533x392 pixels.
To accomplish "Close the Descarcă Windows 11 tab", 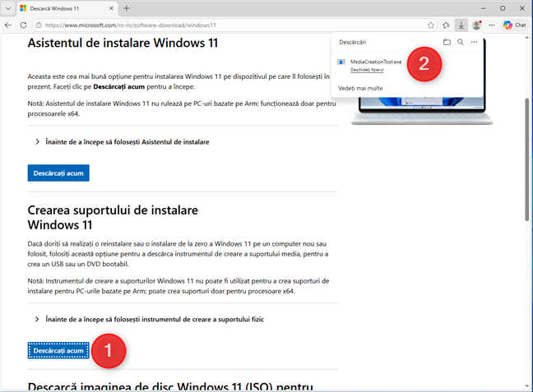I will tap(111, 8).
